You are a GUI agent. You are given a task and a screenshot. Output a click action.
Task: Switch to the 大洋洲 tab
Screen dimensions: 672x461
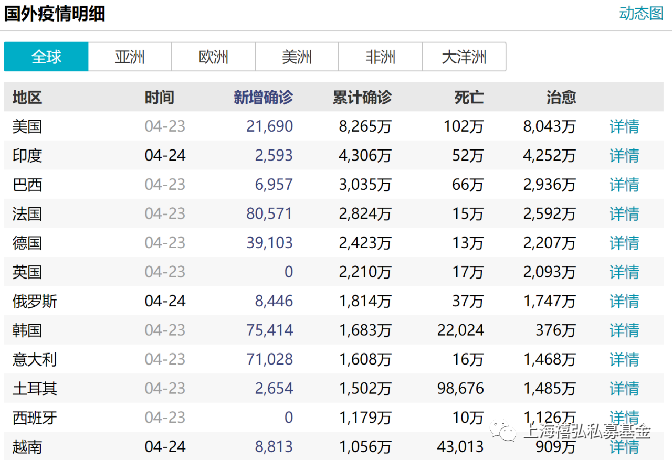point(465,57)
